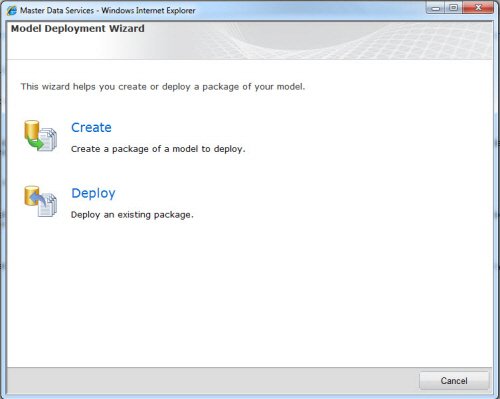Open the Create package link
Image resolution: width=500 pixels, height=399 pixels.
click(91, 127)
